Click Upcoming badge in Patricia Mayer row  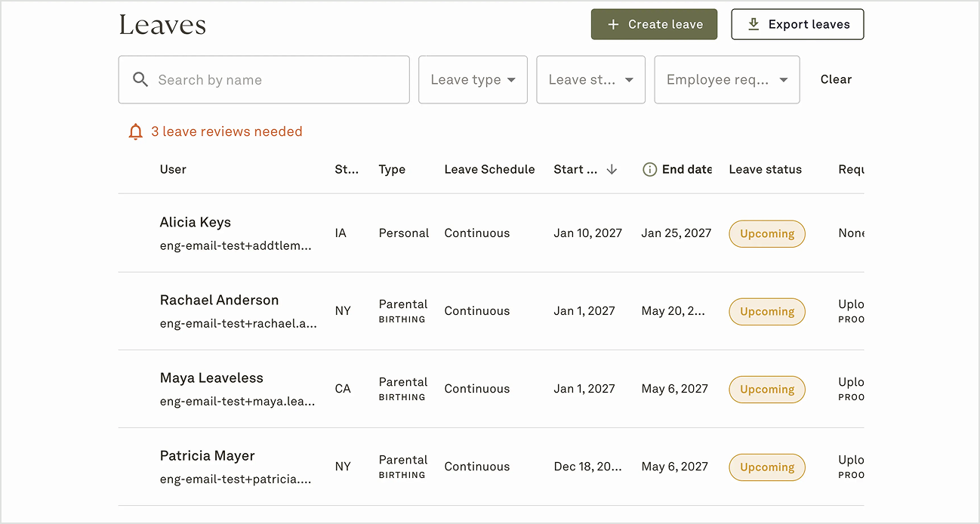(767, 467)
